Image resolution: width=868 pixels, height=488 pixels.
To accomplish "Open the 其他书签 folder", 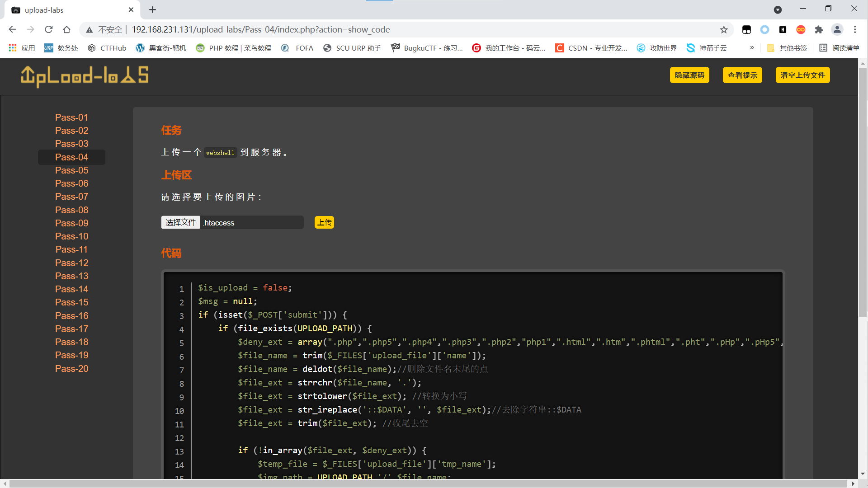I will click(x=787, y=48).
